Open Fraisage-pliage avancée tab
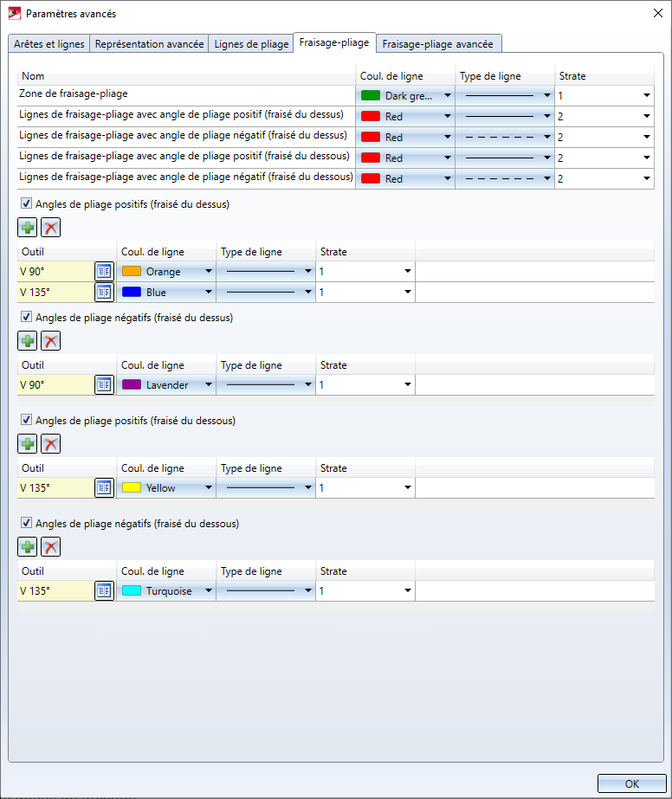 click(x=438, y=44)
